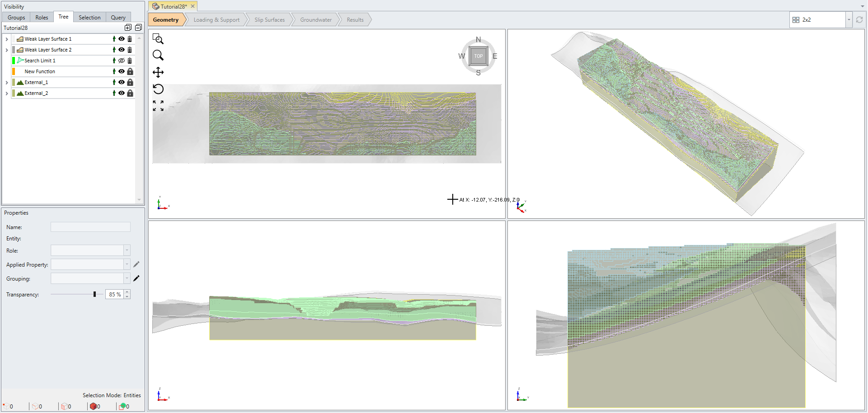Open the Slip Surfaces workflow tab

point(269,20)
